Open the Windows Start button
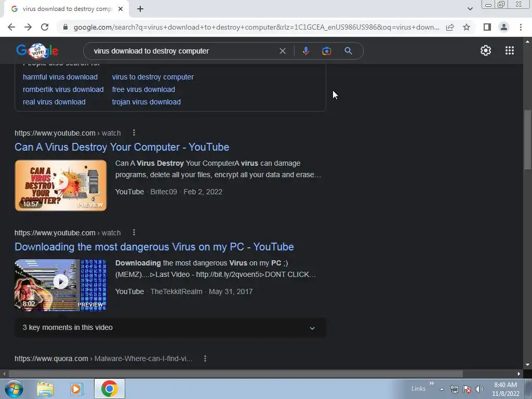 click(x=14, y=389)
